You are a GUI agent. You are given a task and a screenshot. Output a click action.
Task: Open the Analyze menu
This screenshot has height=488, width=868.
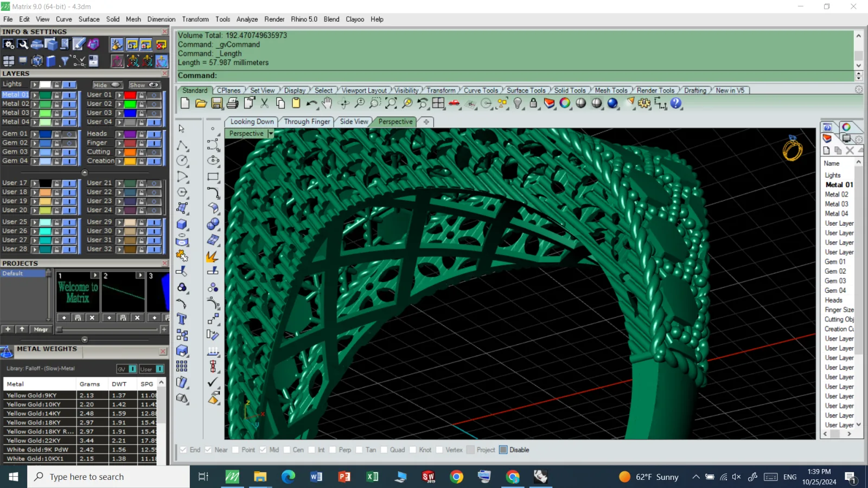(x=247, y=19)
